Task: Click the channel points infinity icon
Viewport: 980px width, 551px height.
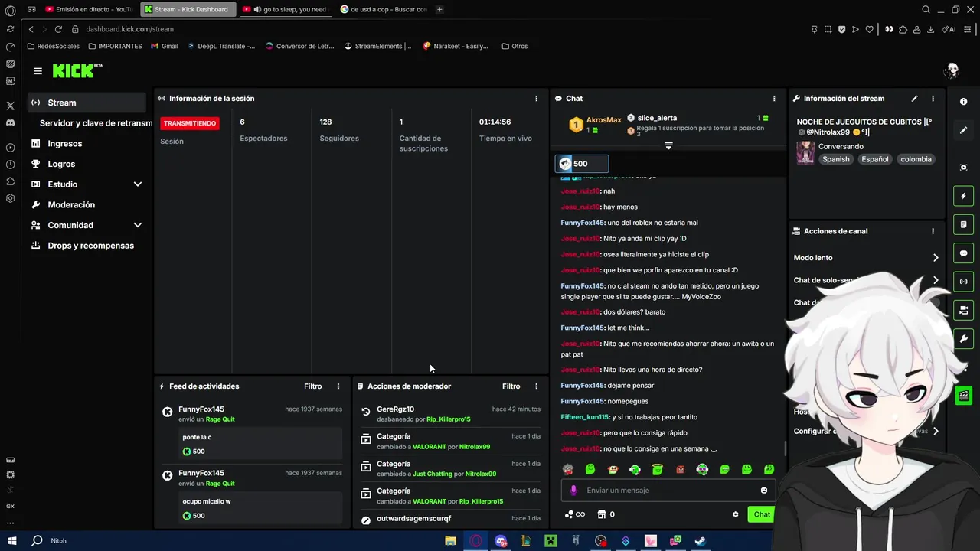Action: pos(575,514)
